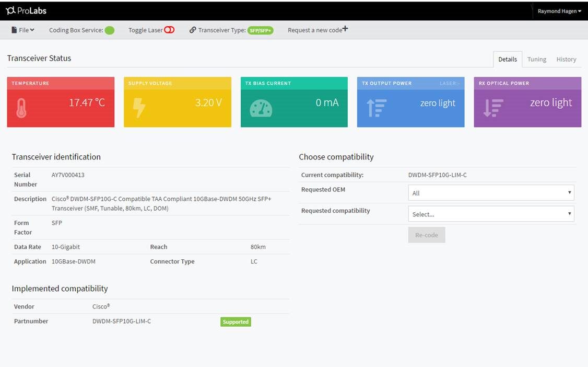Select the Details tab
The image size is (588, 367).
pos(507,60)
